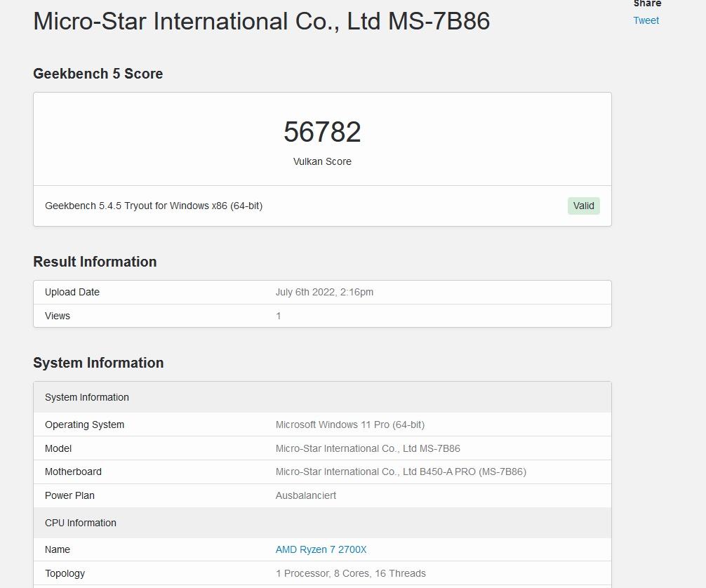Click the B450-A PRO (MS-7B86) motherboard value

click(x=401, y=472)
